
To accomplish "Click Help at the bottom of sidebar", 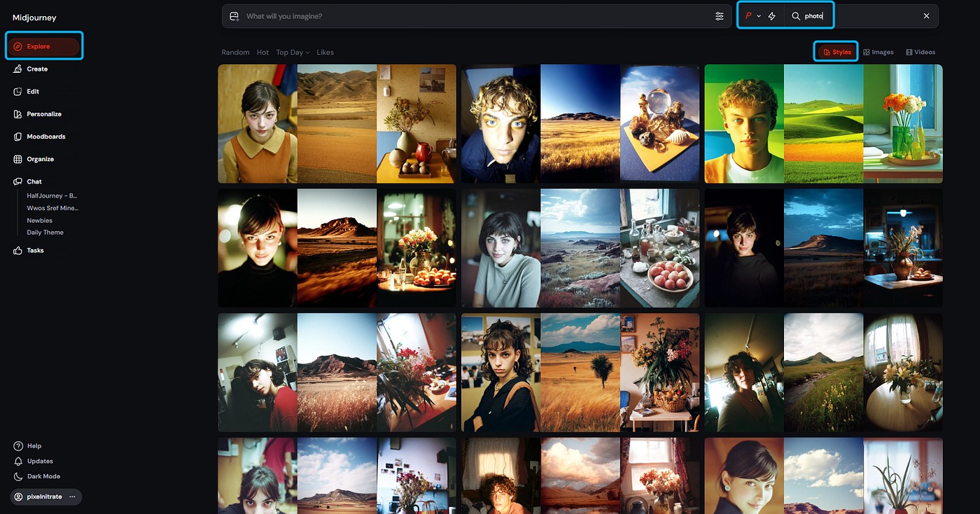I will tap(33, 445).
